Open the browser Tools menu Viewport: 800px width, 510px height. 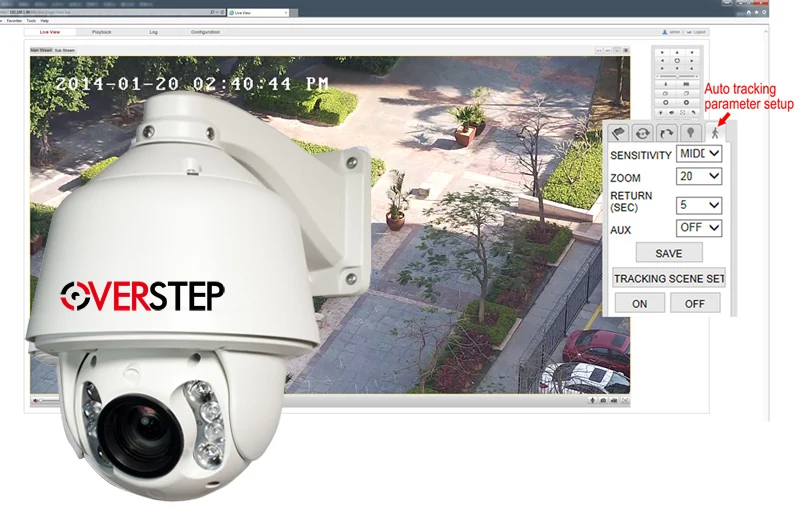pyautogui.click(x=31, y=21)
